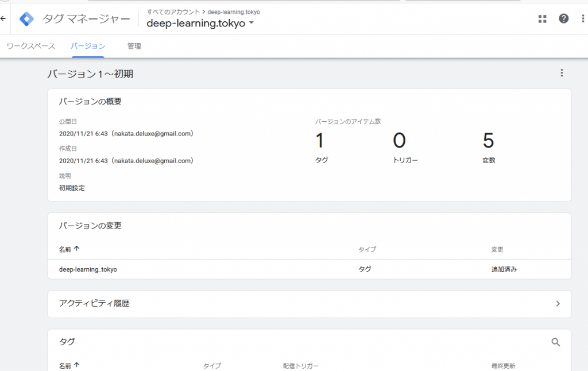Open the header three-dot menu

click(x=583, y=18)
